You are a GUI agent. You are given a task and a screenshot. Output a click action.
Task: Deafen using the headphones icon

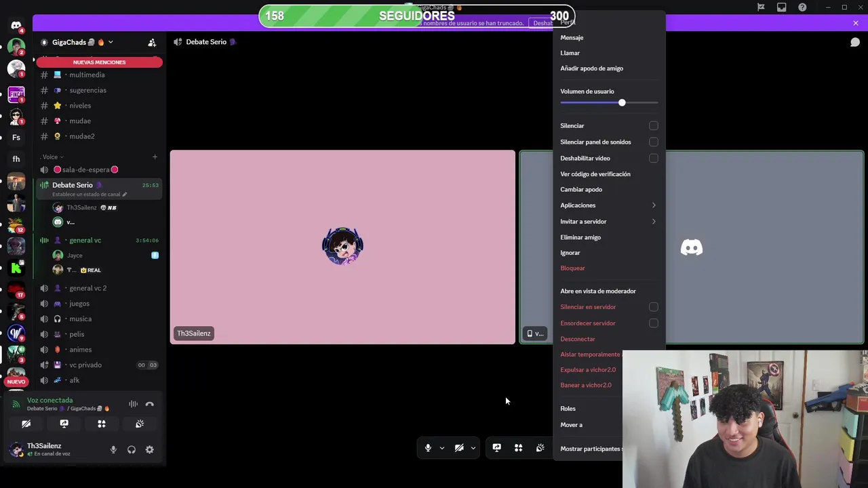[x=132, y=449]
